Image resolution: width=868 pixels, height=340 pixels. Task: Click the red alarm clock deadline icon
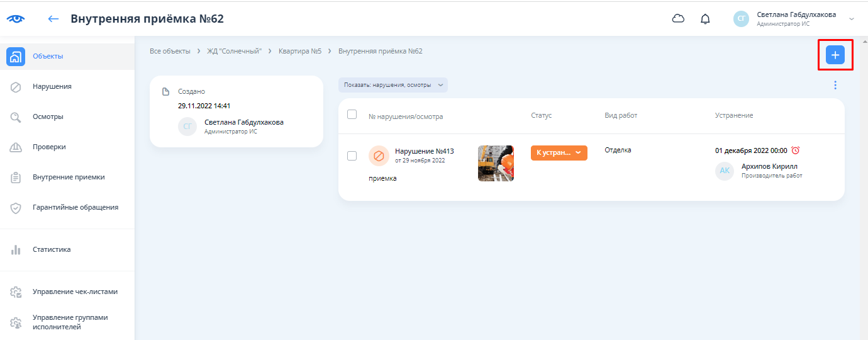click(x=795, y=150)
